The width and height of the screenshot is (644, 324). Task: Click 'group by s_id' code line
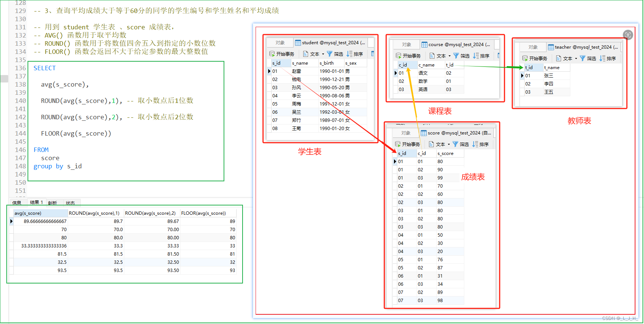click(58, 166)
